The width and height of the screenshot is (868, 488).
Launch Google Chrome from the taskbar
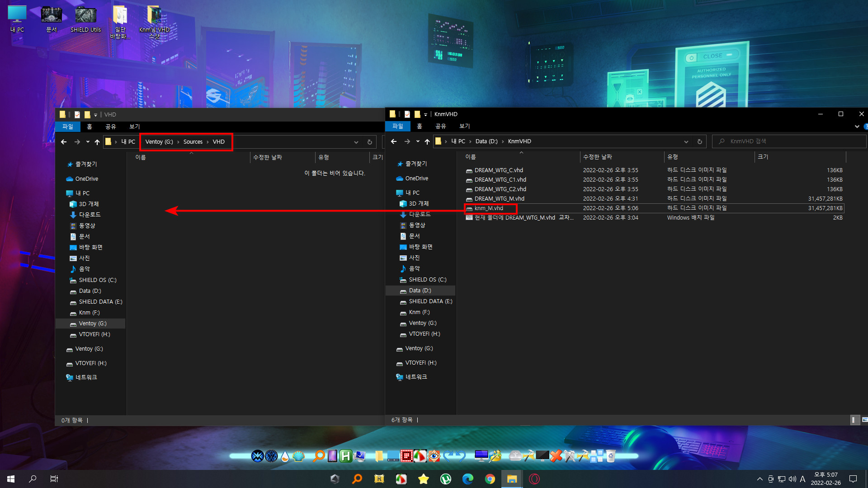pos(490,479)
